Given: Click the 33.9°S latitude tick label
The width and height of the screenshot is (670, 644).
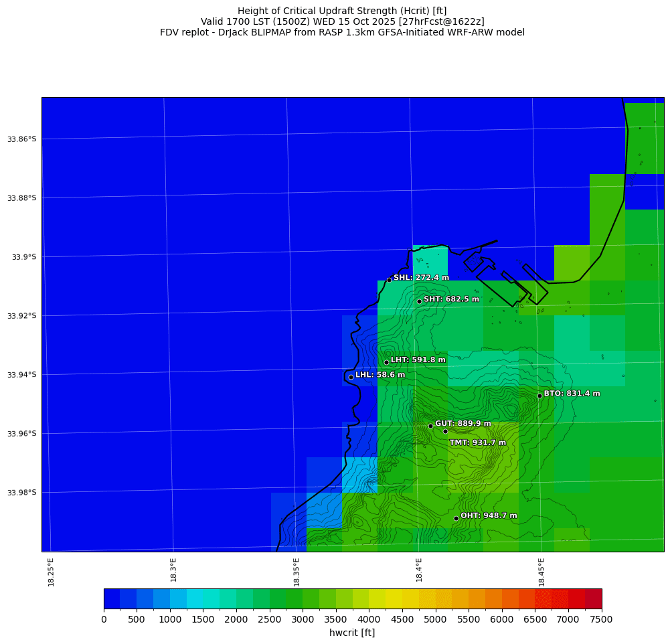Looking at the screenshot, I should pyautogui.click(x=22, y=257).
